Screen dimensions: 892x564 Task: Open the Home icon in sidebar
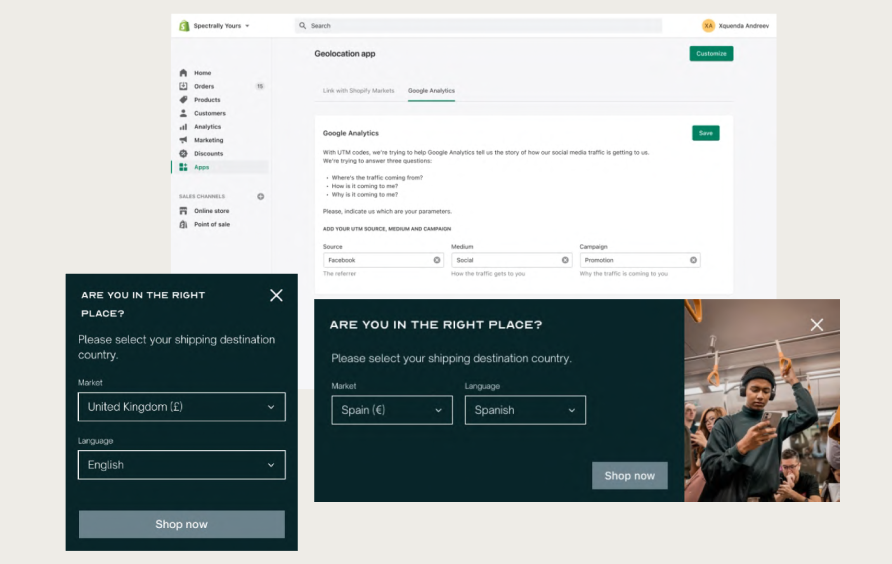click(x=183, y=73)
